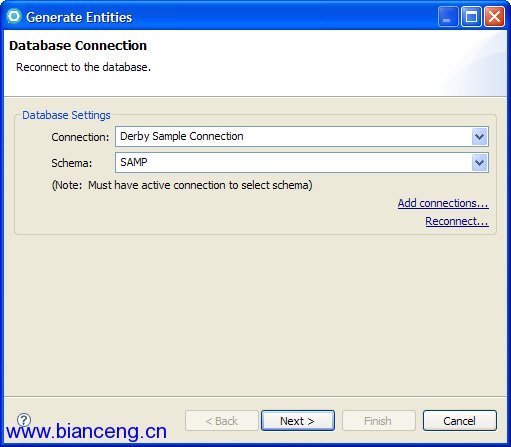Click the 'Generate Entities' window title
The width and height of the screenshot is (511, 447).
tap(79, 17)
